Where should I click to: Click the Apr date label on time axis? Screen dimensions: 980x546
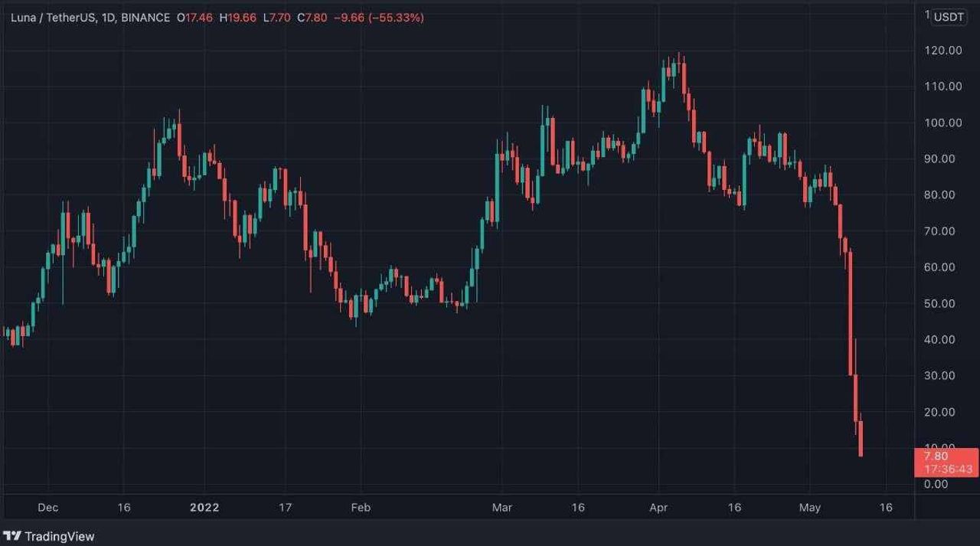[x=658, y=508]
